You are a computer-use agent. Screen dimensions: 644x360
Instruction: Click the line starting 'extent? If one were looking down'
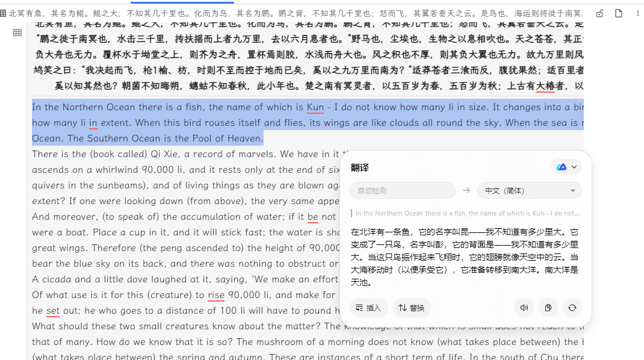[185, 201]
